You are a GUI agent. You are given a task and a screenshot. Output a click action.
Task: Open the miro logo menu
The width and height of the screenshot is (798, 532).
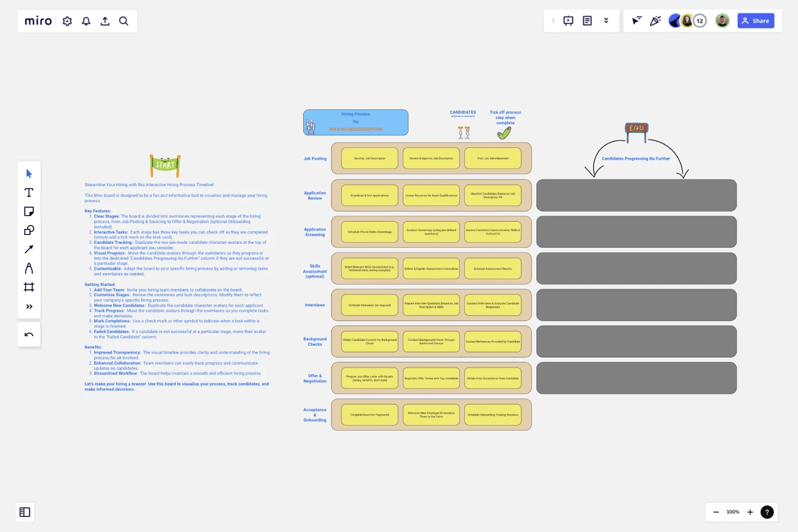[x=38, y=21]
